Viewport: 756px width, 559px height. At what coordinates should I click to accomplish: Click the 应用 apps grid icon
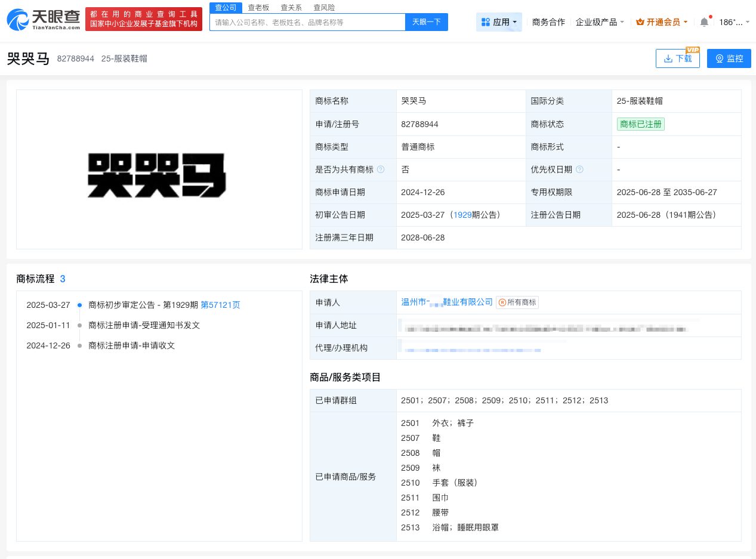(486, 21)
